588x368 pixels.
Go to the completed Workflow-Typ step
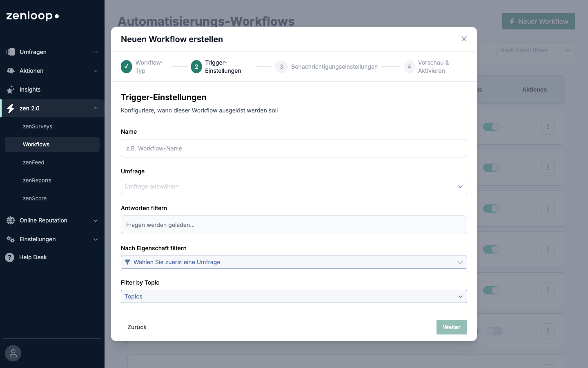127,67
